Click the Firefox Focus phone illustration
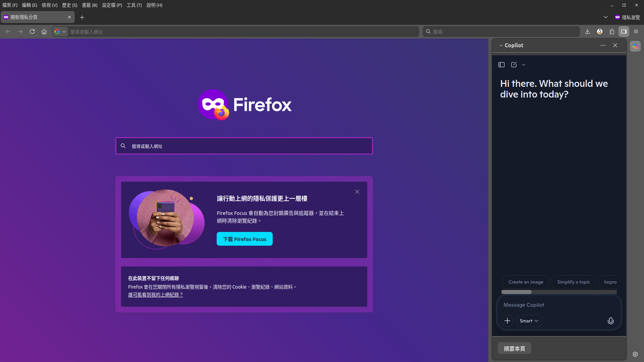644x362 pixels. 167,219
